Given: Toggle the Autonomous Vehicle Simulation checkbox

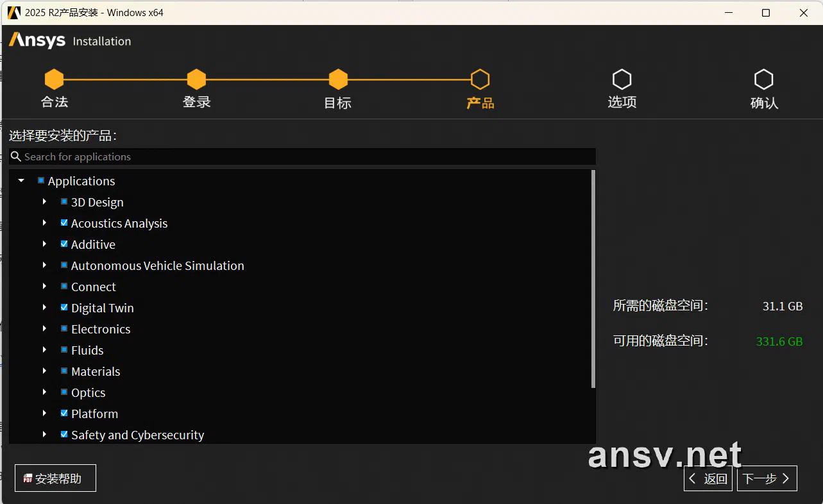Looking at the screenshot, I should 64,265.
